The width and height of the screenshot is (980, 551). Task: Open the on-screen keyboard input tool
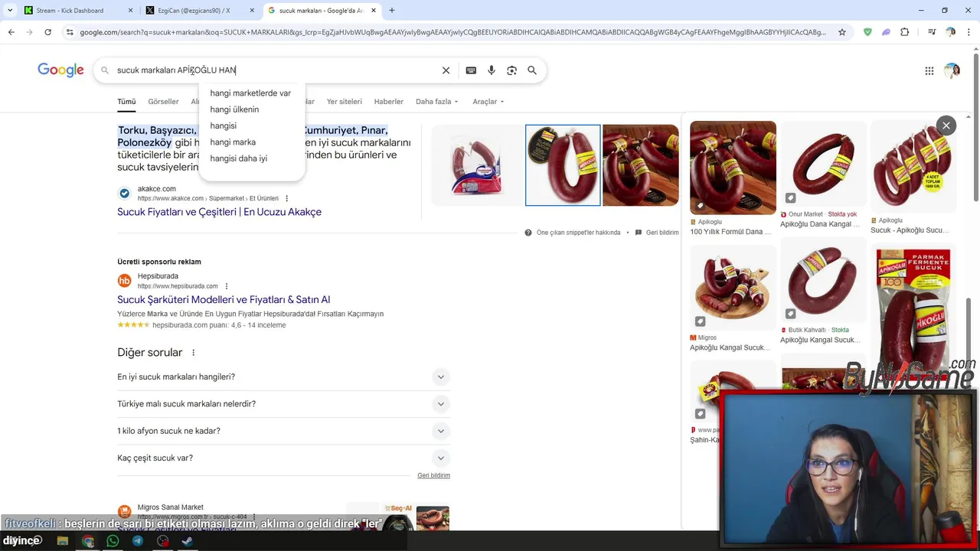tap(471, 70)
